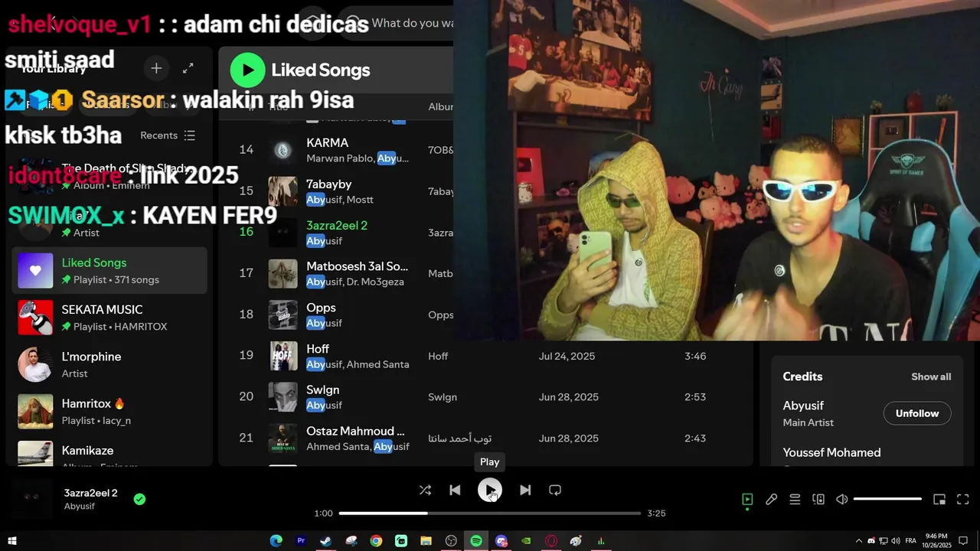The height and width of the screenshot is (551, 980).
Task: Open Steam from taskbar
Action: click(x=325, y=541)
